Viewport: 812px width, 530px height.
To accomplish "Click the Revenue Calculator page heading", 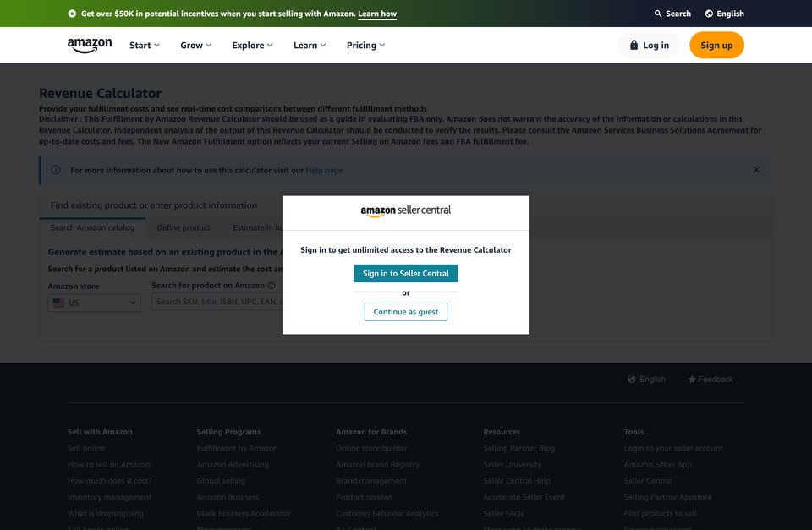I will [x=101, y=94].
